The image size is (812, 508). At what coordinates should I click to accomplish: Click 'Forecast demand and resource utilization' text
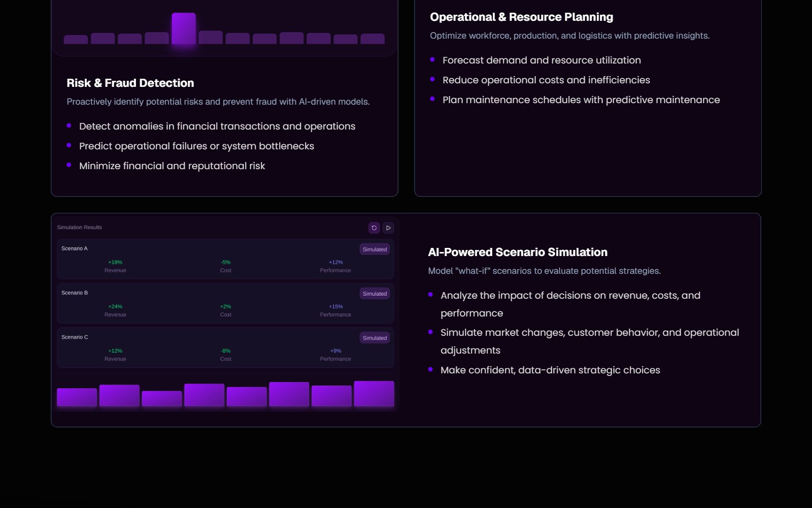(x=542, y=60)
